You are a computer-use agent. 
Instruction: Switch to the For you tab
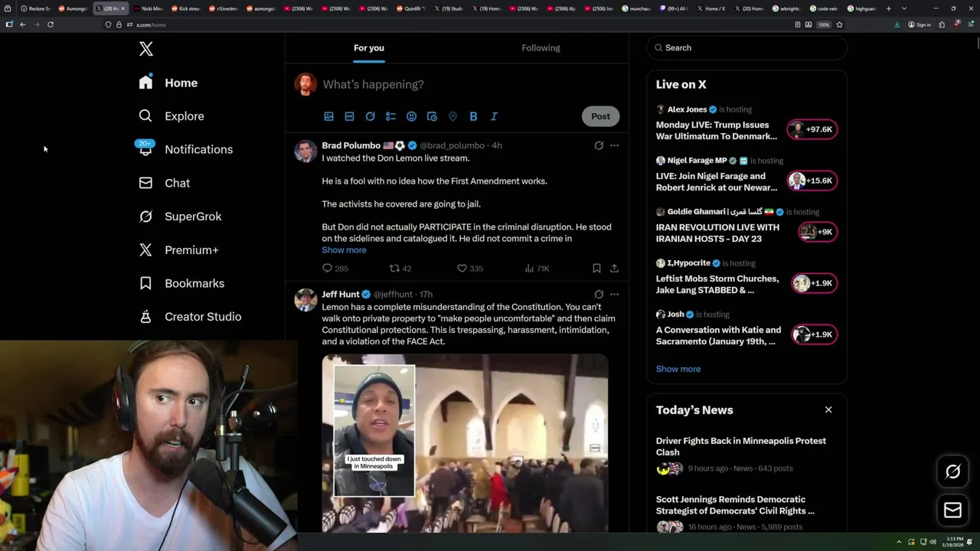tap(369, 47)
